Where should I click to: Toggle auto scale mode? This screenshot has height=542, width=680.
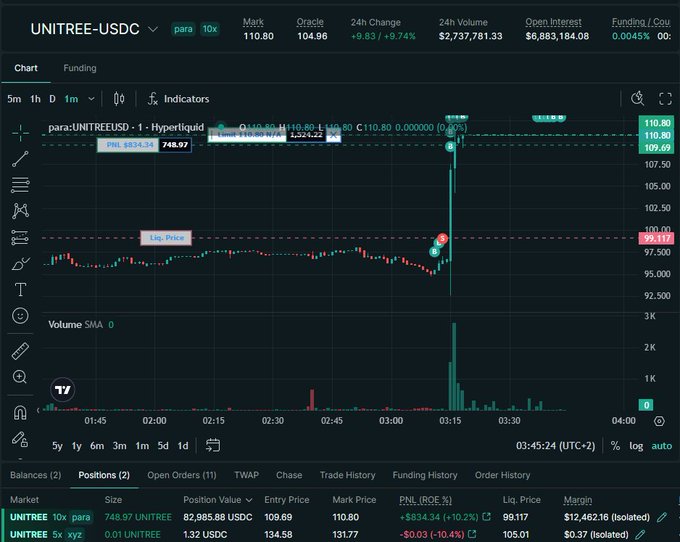click(662, 446)
